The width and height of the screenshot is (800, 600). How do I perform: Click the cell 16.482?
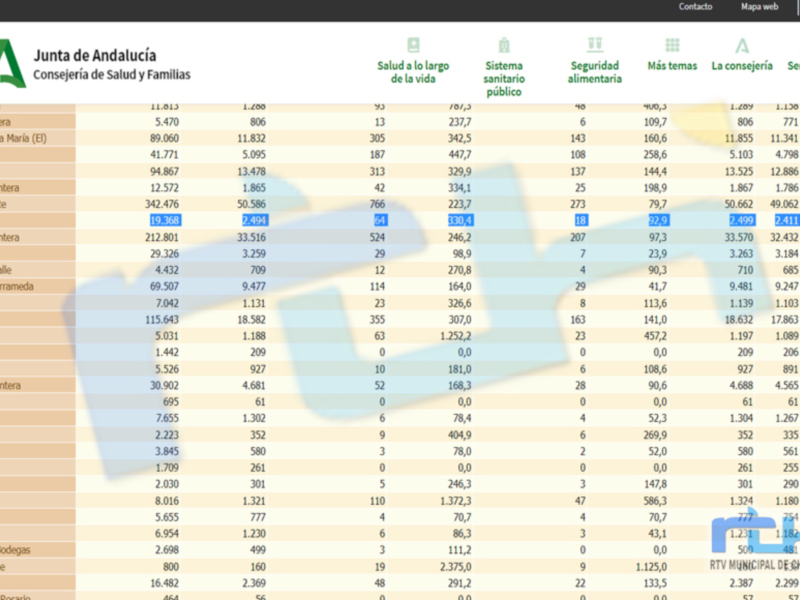(x=166, y=583)
